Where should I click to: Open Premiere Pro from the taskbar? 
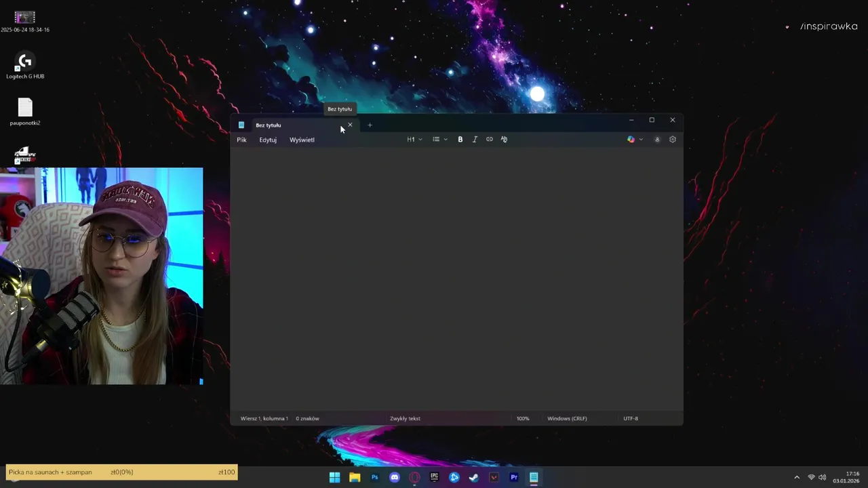click(514, 478)
